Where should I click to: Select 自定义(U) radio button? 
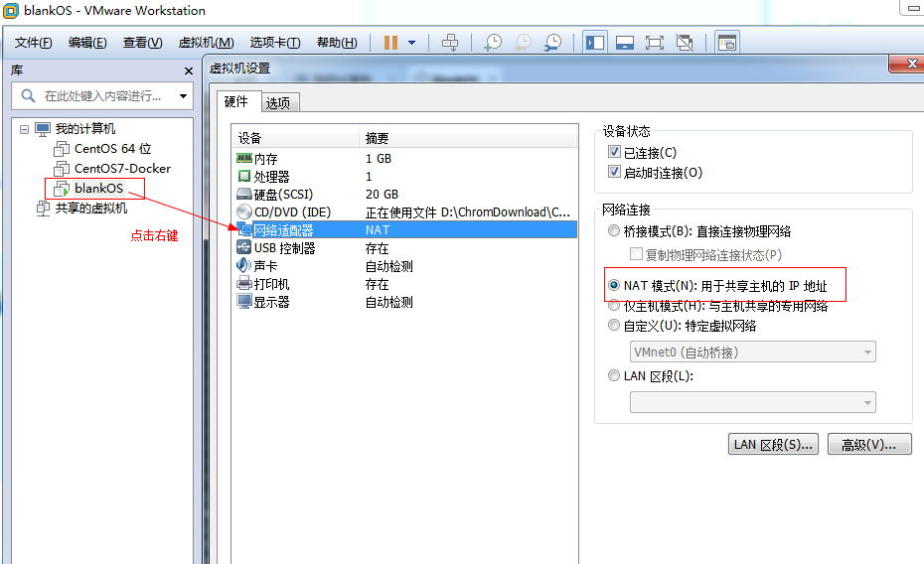(614, 325)
